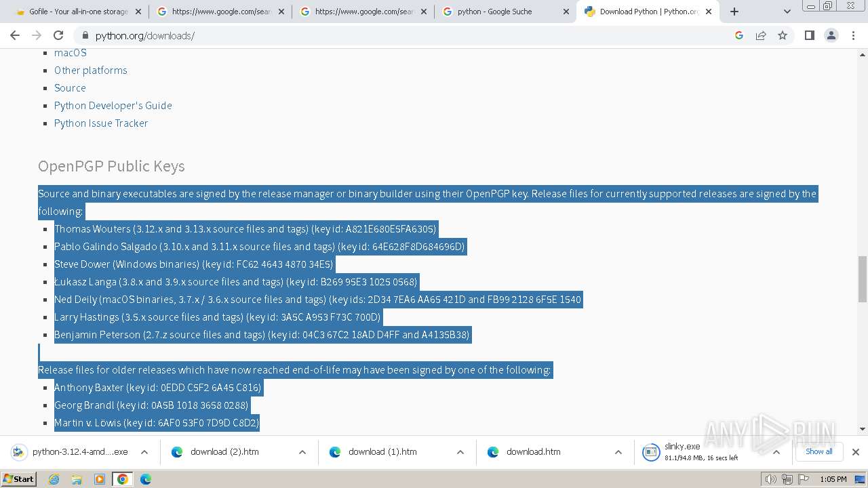Expand options for python-3.12.4 download
The width and height of the screenshot is (868, 488).
(x=144, y=452)
